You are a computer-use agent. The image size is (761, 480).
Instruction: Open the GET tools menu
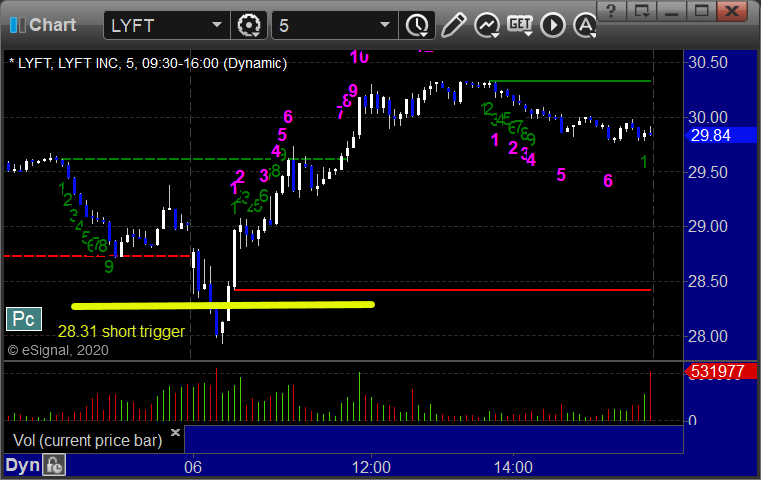pyautogui.click(x=520, y=25)
